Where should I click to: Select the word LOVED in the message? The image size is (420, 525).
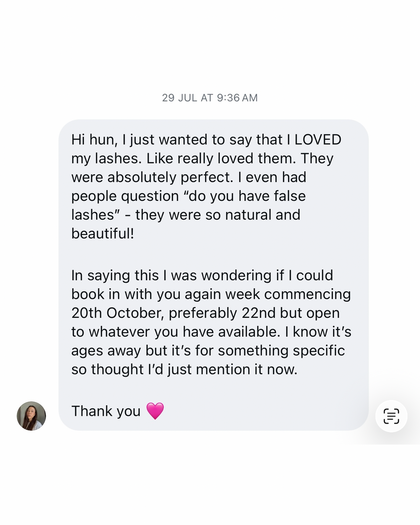(318, 140)
